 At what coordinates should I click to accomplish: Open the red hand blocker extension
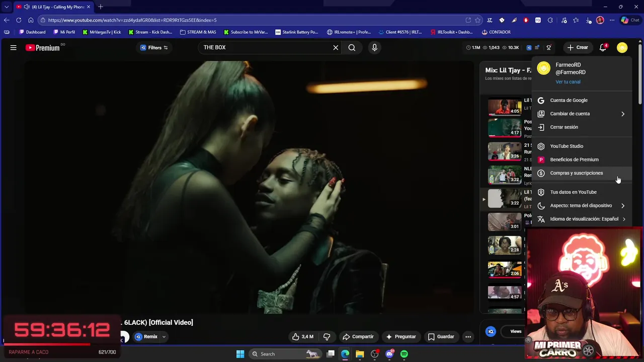click(x=526, y=20)
